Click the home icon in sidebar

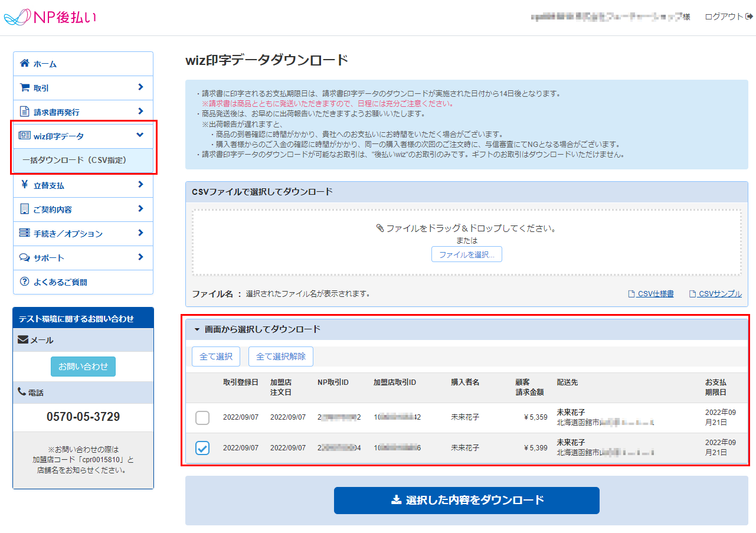coord(24,63)
